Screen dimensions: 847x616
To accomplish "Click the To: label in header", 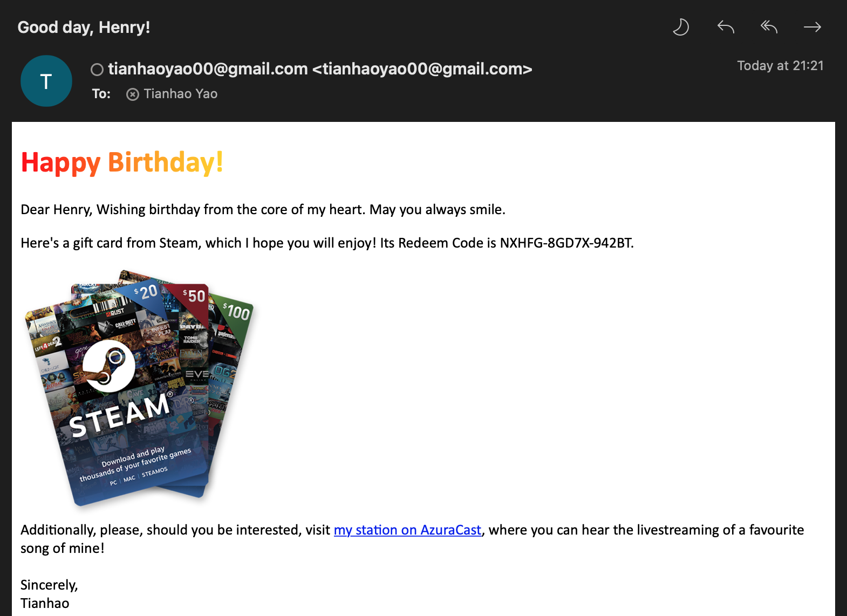I will coord(101,94).
